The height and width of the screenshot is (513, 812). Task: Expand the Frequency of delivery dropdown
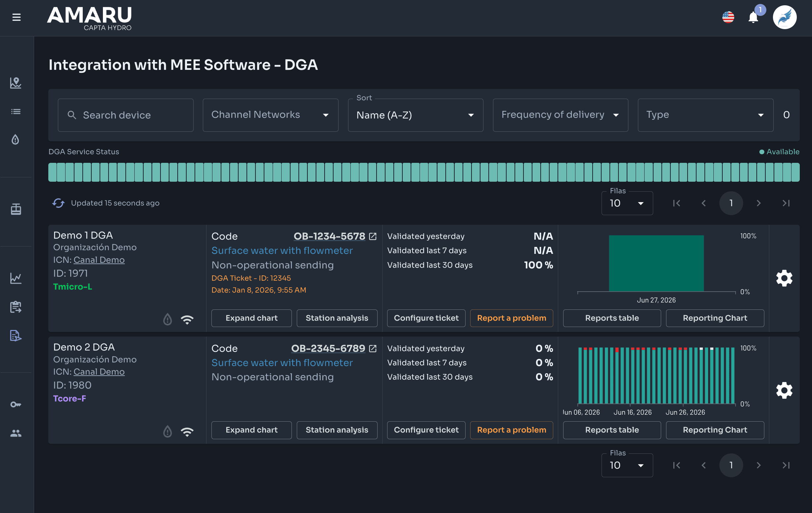point(561,115)
